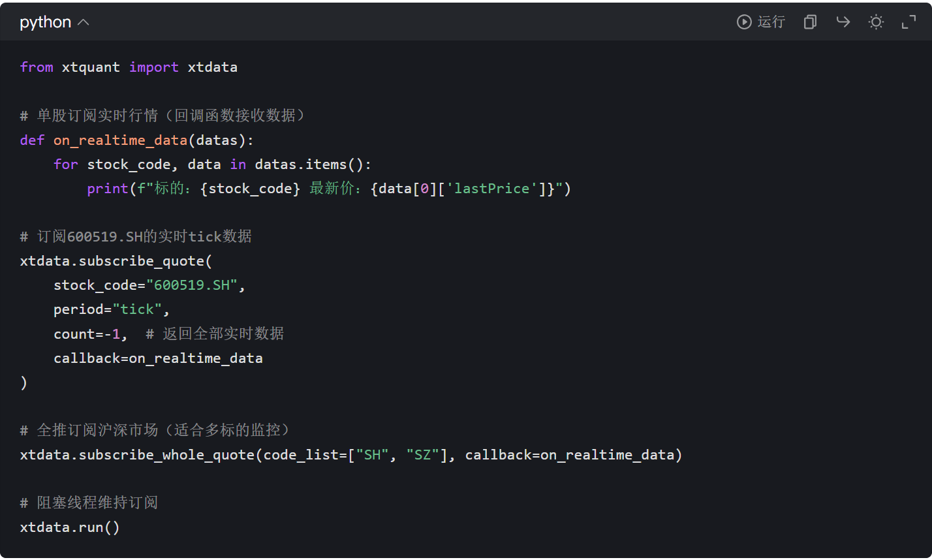
Task: Click the "600519.SH" stock code string
Action: click(x=192, y=285)
